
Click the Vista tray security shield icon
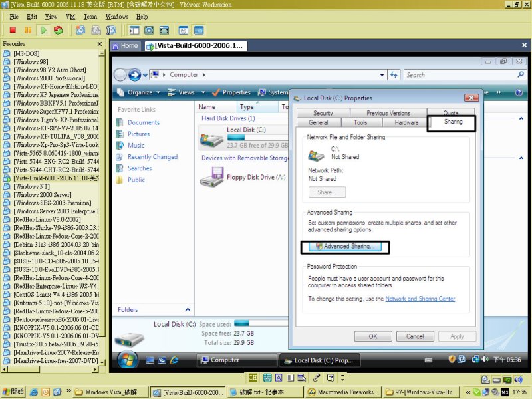[x=452, y=359]
